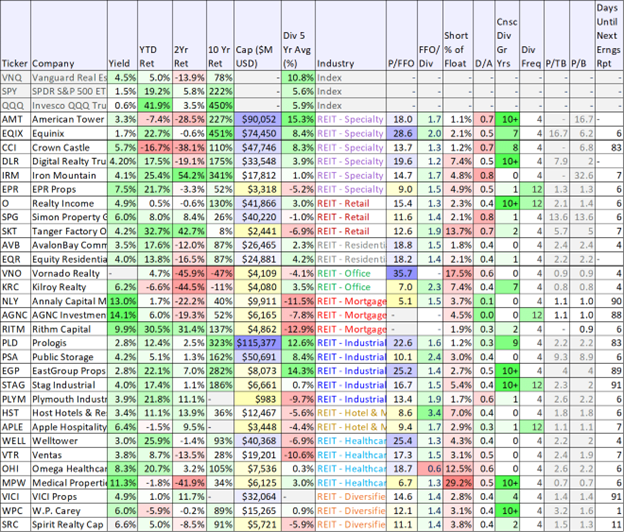Screen dimensions: 624x532
Task: Select the Days Until Next Erngs Rpt header
Action: (609, 35)
